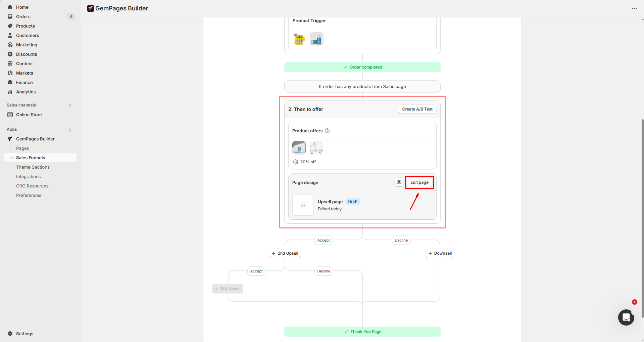
Task: Click the Decline label above Downsell
Action: point(401,240)
